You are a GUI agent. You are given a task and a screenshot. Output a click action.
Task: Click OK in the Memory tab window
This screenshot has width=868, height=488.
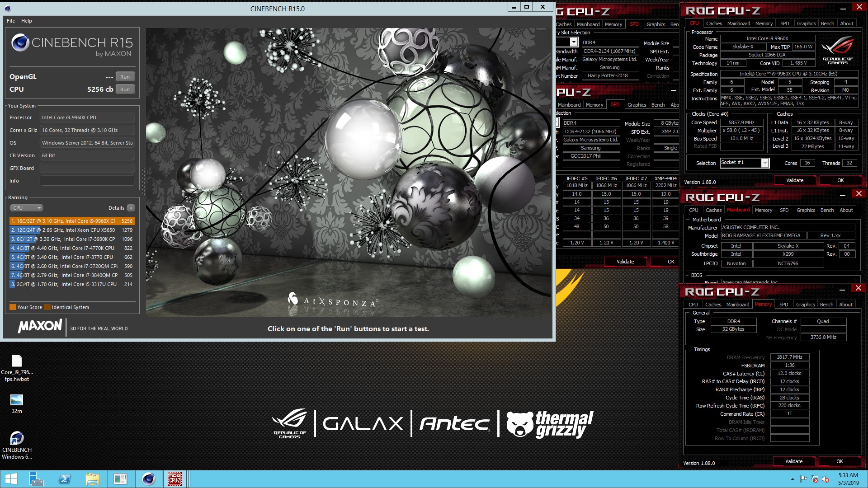pyautogui.click(x=840, y=461)
